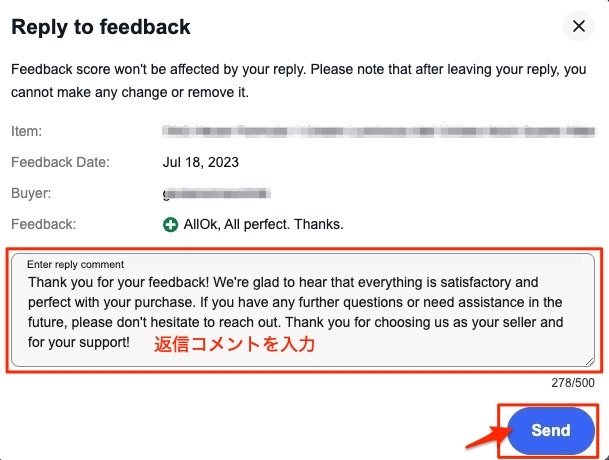Select the "Reply to feedback" heading
Viewport: 609px width, 460px height.
[101, 27]
